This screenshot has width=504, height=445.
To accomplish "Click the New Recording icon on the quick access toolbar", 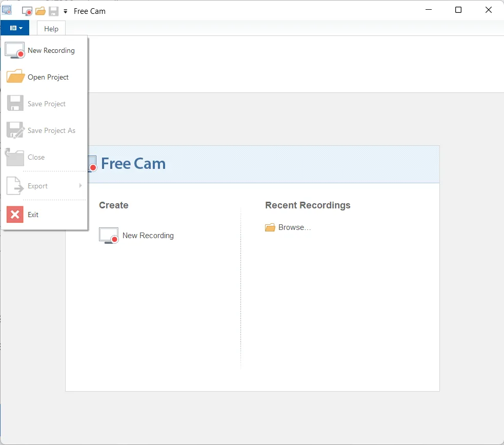I will click(26, 11).
